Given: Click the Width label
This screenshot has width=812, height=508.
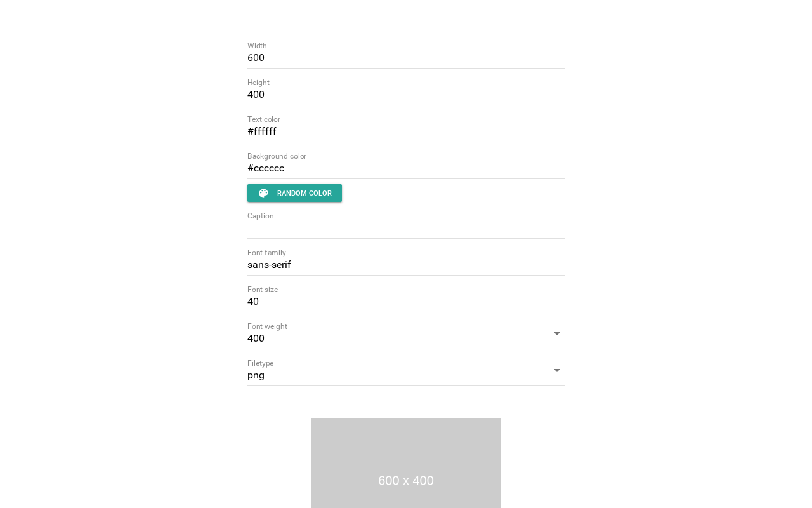Looking at the screenshot, I should point(257,46).
